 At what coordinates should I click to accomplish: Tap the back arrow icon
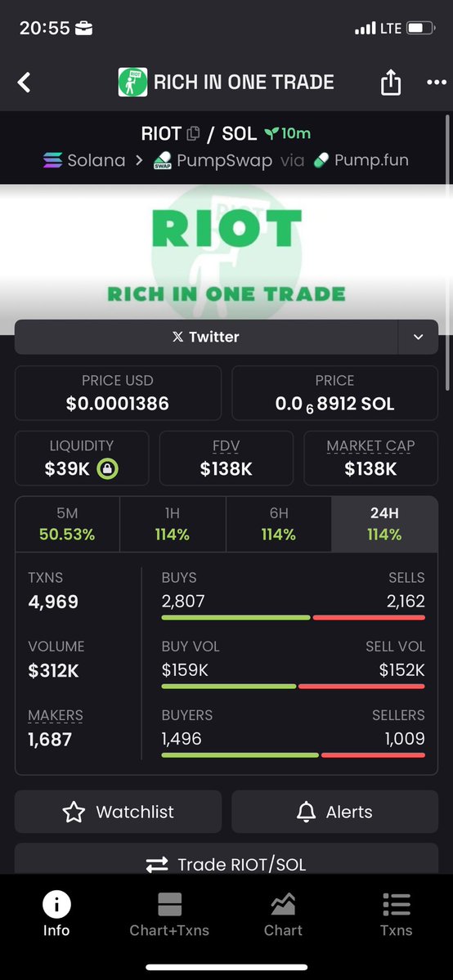tap(24, 83)
